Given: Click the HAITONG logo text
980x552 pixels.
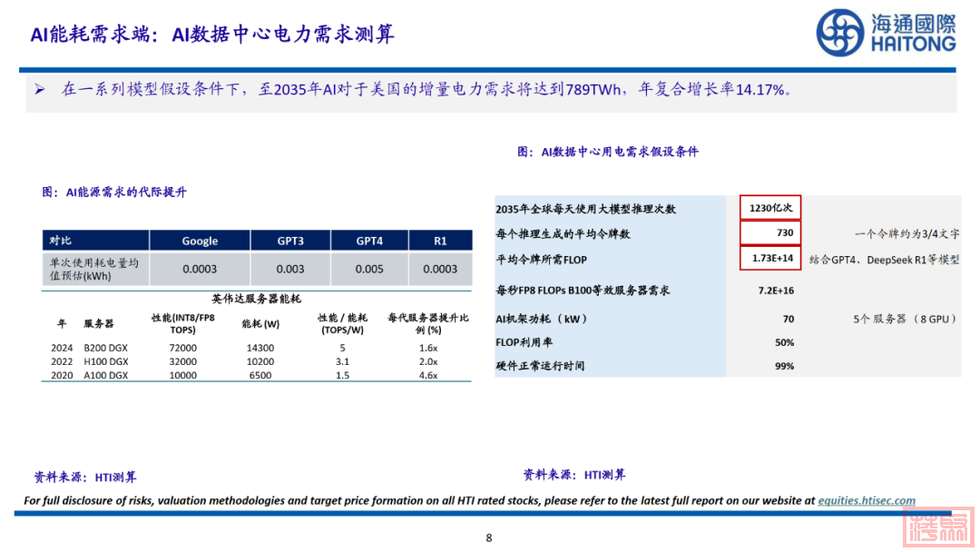Looking at the screenshot, I should (913, 44).
